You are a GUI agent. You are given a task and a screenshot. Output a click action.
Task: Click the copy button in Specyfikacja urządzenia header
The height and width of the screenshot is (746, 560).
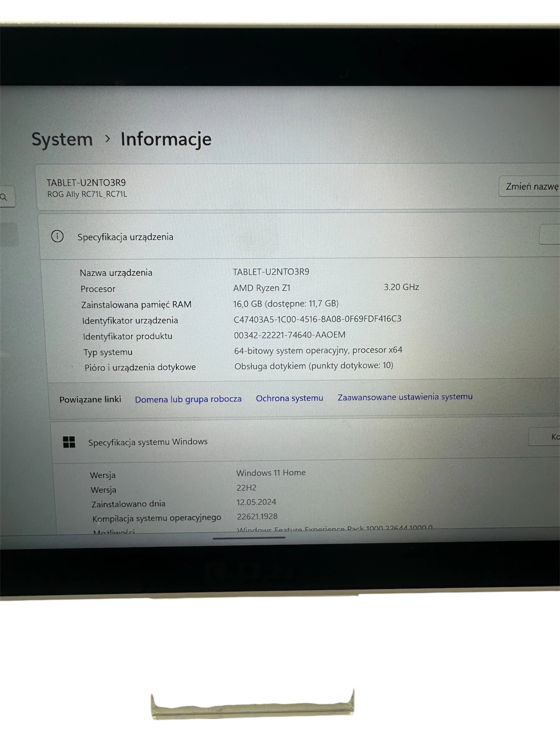coord(549,234)
